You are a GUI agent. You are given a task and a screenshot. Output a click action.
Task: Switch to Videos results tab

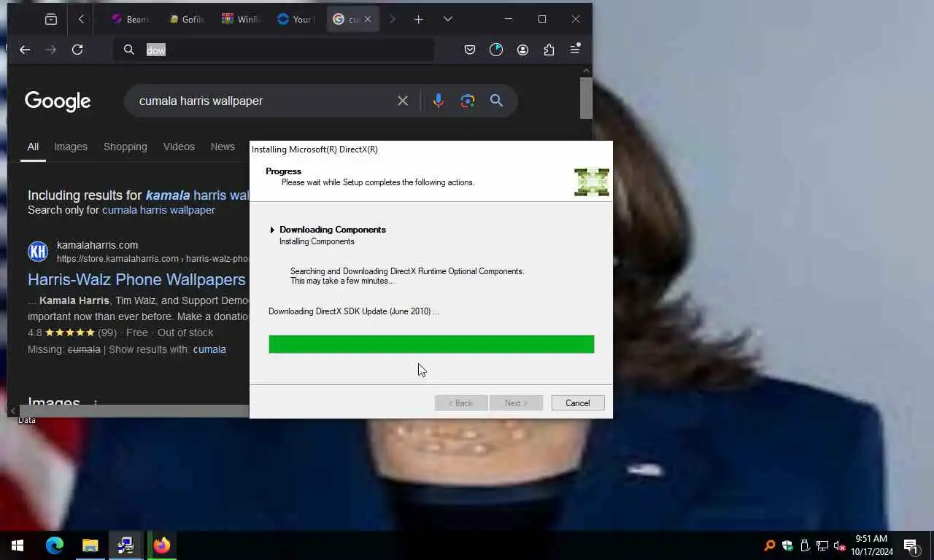pyautogui.click(x=179, y=147)
